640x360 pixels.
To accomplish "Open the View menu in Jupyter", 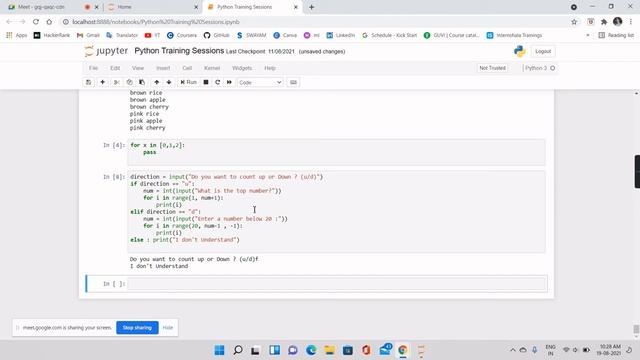I will click(138, 68).
